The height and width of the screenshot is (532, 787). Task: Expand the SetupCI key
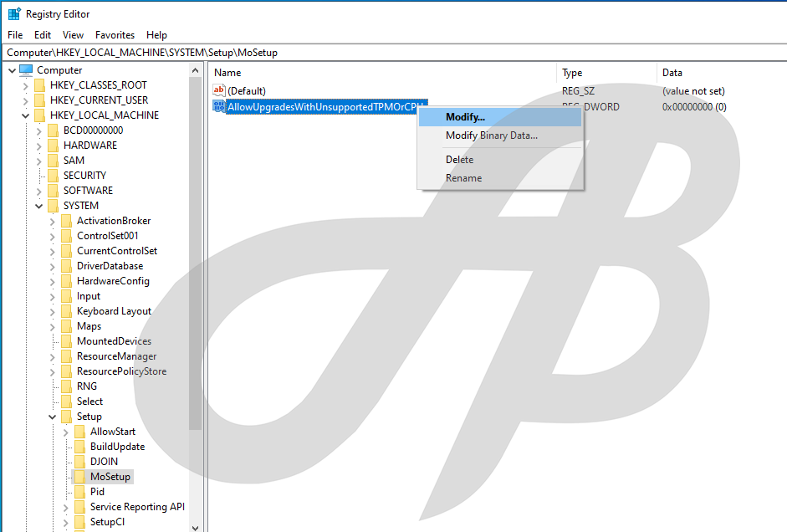[x=66, y=523]
